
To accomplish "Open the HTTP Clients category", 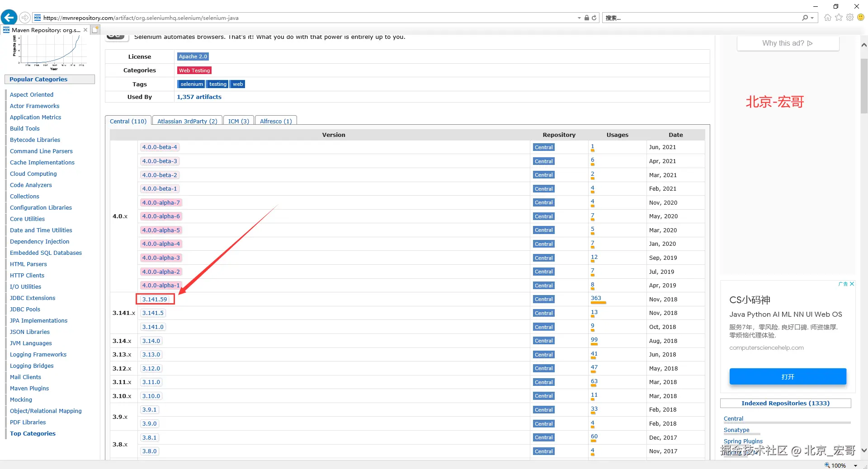I will click(x=27, y=276).
